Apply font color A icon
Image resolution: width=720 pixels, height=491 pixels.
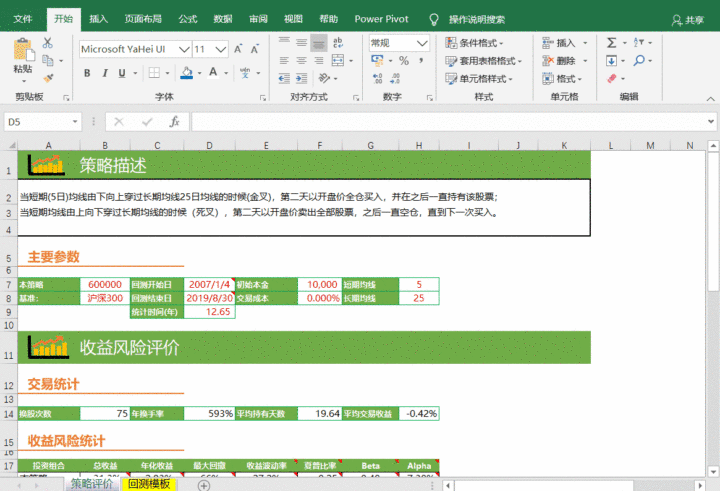click(213, 73)
